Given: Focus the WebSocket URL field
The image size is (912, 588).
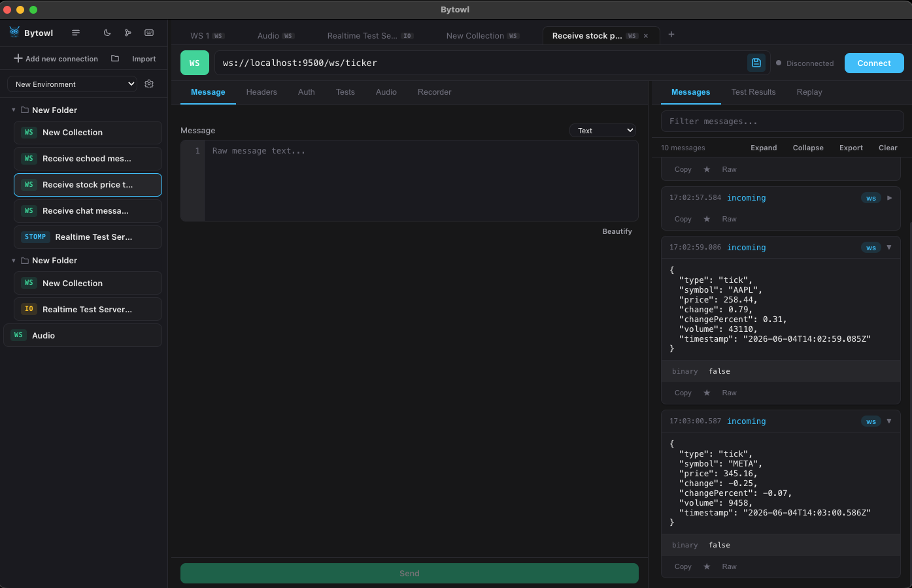Looking at the screenshot, I should click(481, 63).
